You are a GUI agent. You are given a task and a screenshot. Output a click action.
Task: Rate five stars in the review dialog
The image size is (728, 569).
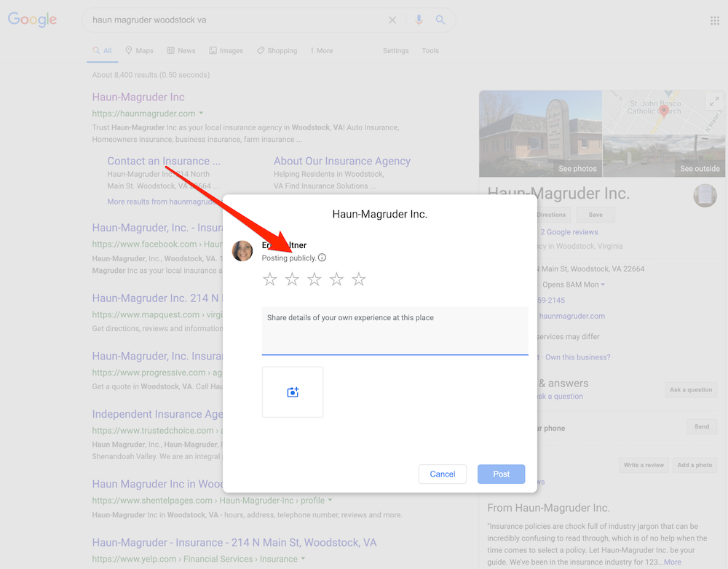click(x=359, y=279)
